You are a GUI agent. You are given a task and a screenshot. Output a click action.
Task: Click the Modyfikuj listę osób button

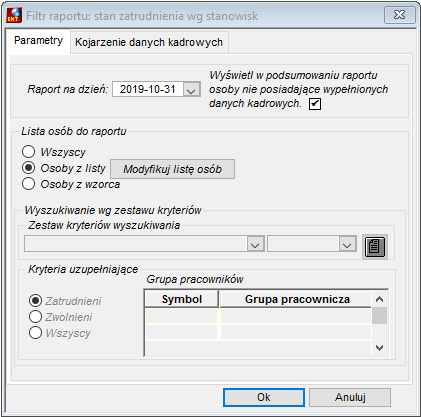click(x=172, y=169)
